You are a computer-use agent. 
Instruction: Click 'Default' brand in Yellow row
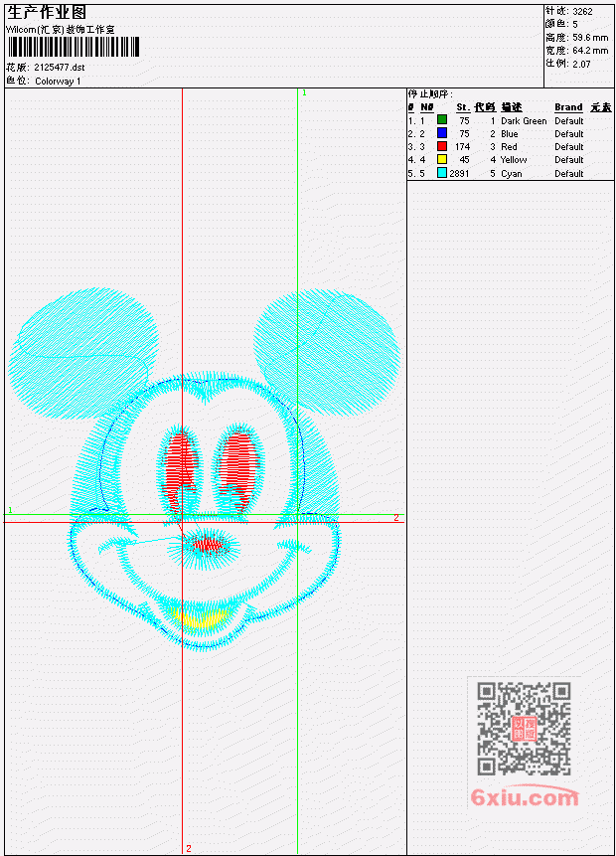[x=569, y=160]
